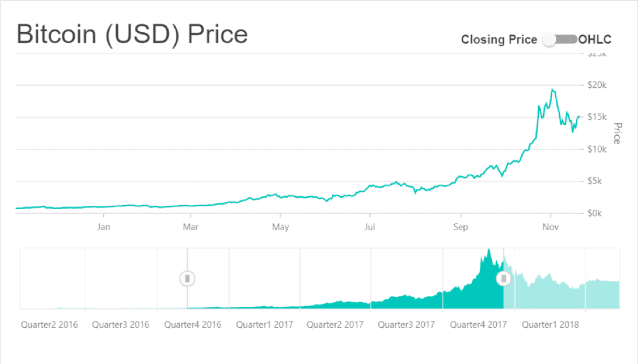Click the Nov tick on the x-axis
638x364 pixels.
click(550, 227)
